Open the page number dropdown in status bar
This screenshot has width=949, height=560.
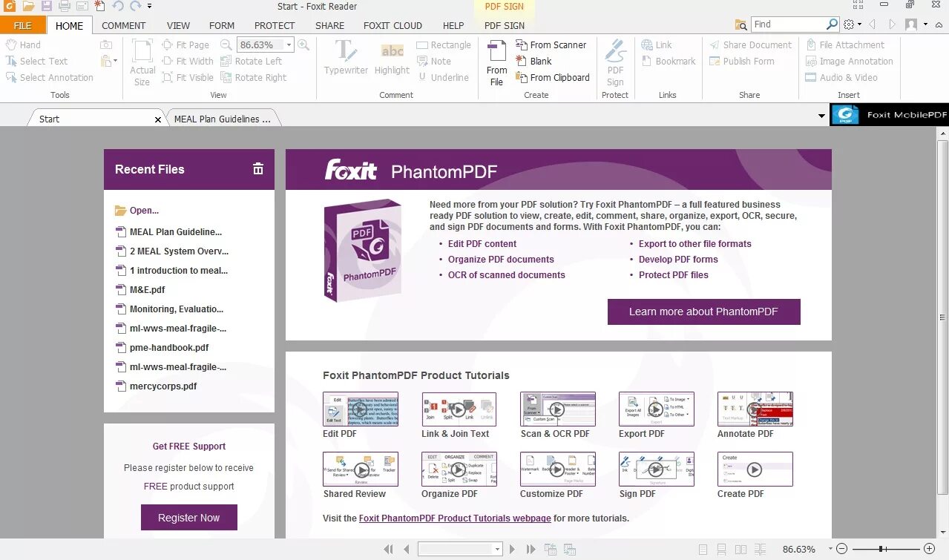click(497, 550)
